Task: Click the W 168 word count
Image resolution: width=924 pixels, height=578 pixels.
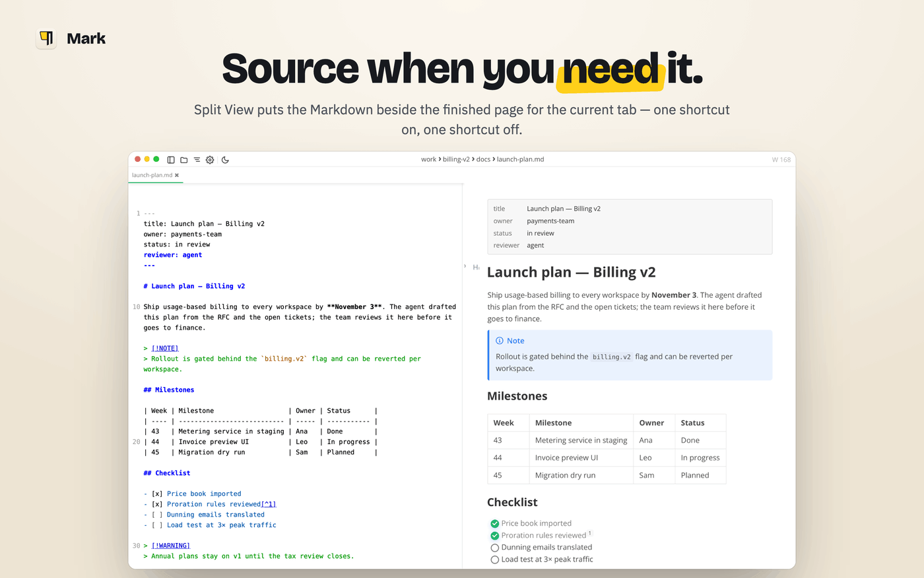Action: point(781,160)
